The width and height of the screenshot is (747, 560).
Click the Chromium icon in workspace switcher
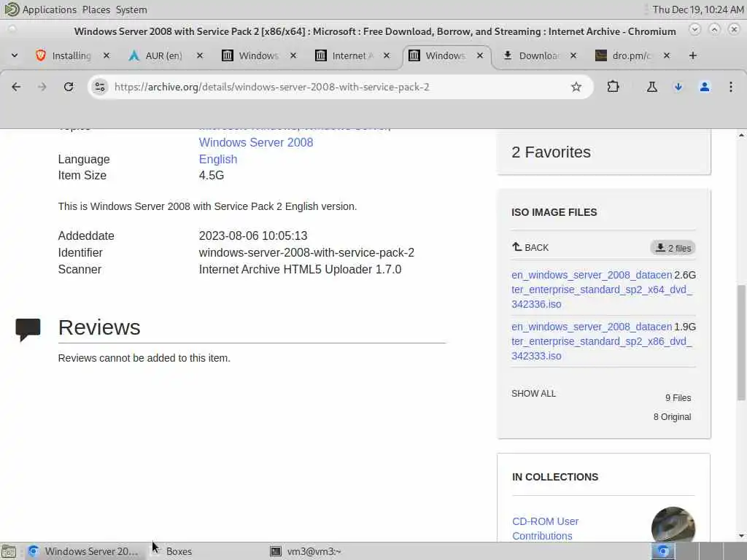pos(662,551)
